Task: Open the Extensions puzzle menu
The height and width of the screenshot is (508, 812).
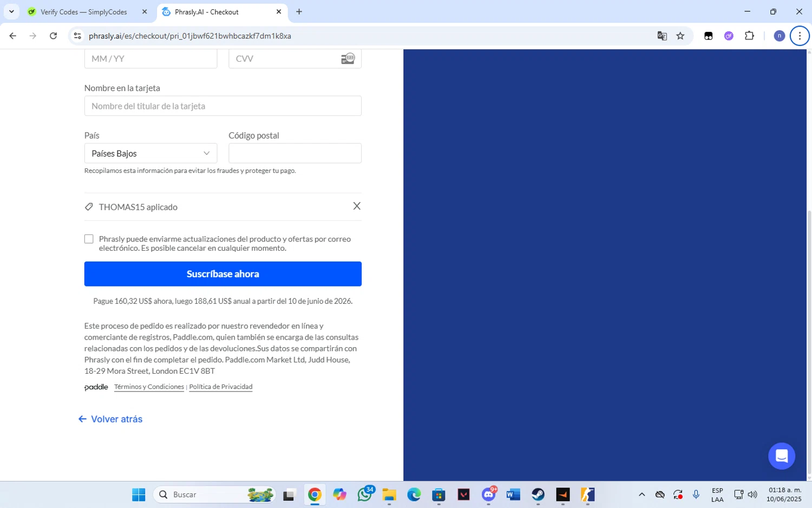Action: pos(749,36)
